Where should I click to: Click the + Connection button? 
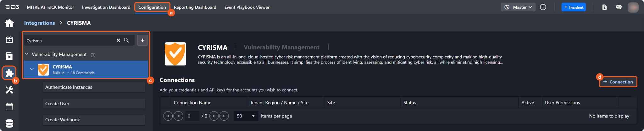(x=618, y=82)
